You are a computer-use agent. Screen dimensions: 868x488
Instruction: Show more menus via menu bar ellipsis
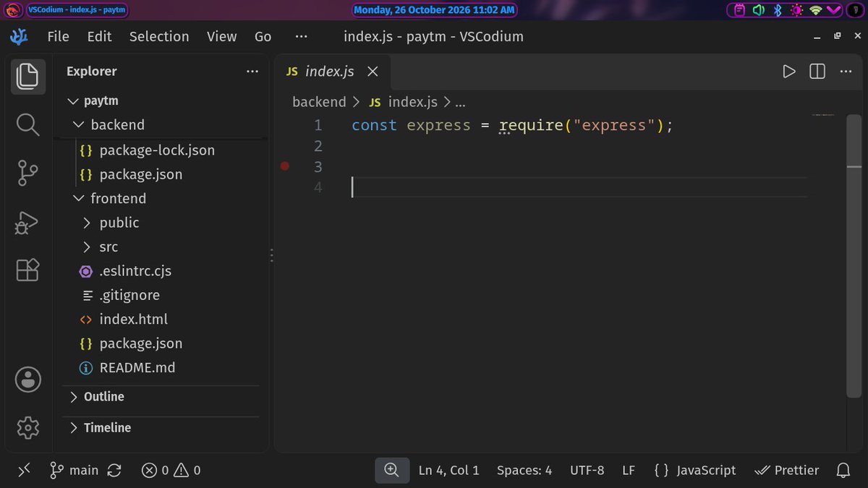click(x=301, y=36)
